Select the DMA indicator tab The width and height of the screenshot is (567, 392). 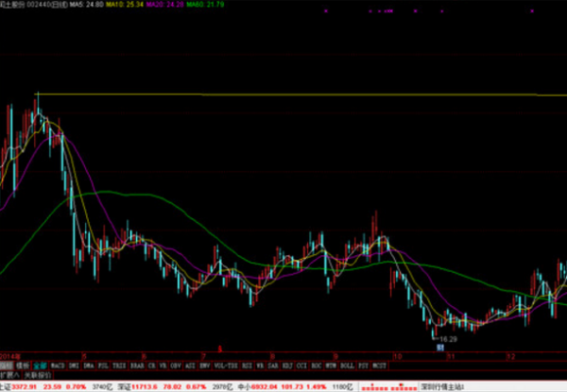click(x=89, y=366)
